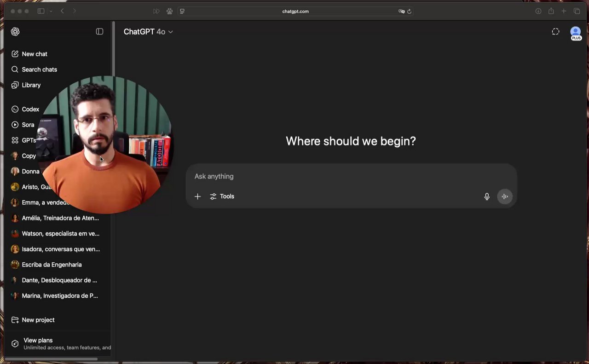Click the Safari address bar showing chatgpt.com

point(295,11)
